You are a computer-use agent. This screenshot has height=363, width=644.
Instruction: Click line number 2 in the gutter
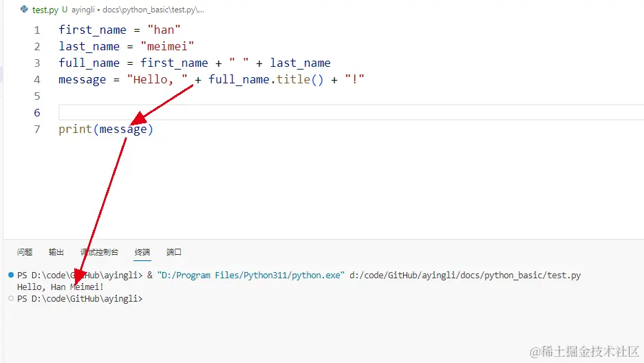tap(37, 46)
